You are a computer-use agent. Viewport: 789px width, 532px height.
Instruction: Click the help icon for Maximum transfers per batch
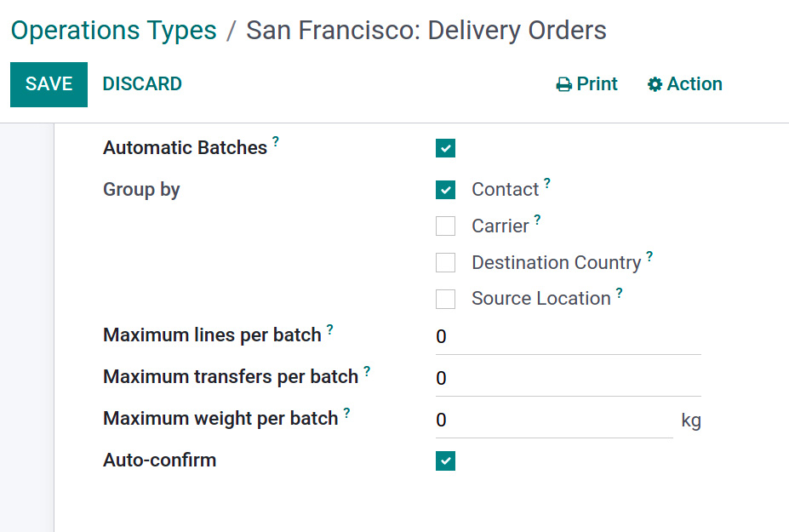click(367, 371)
